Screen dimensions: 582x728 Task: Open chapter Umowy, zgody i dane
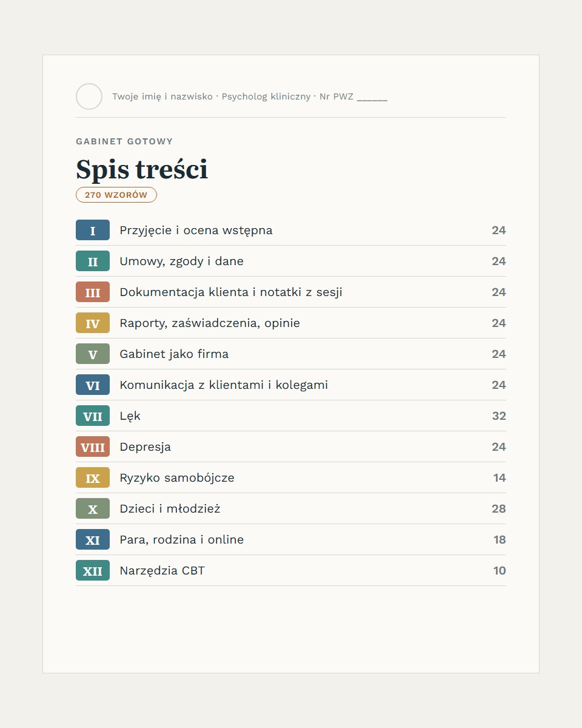coord(181,261)
